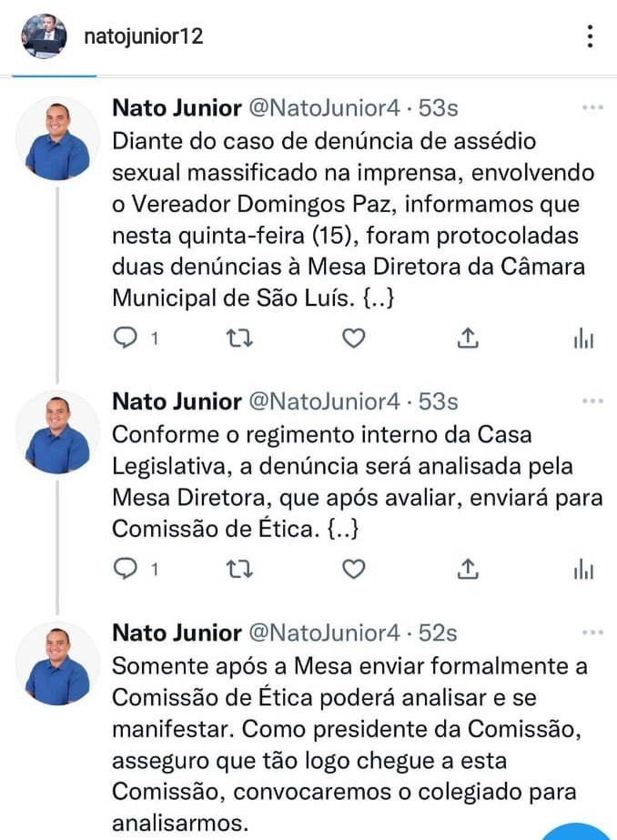Open the Instagram post options kebab menu
617x840 pixels.
590,35
